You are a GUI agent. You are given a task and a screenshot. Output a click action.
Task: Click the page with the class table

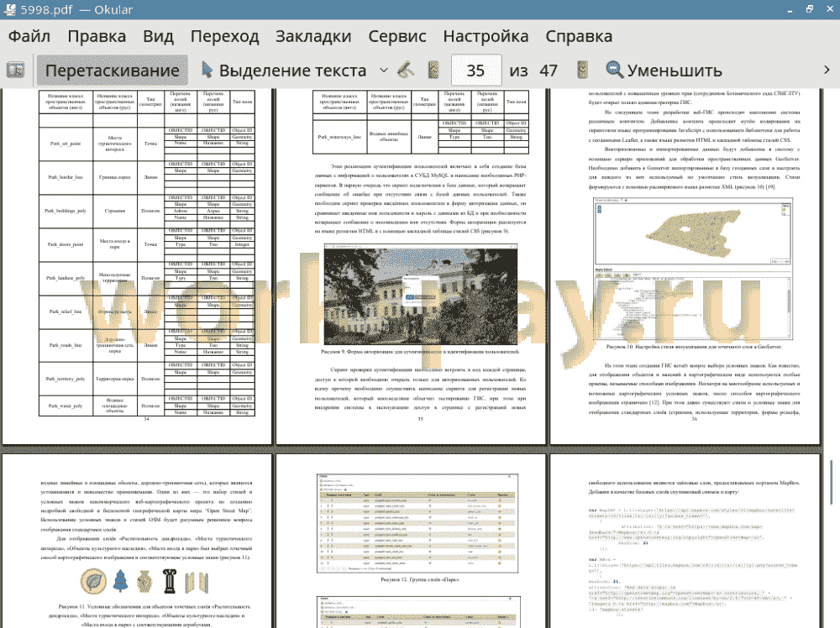click(137, 266)
